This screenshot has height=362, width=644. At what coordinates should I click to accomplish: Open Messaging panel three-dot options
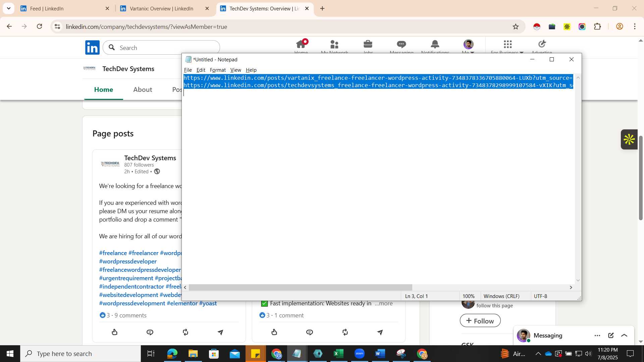click(597, 336)
